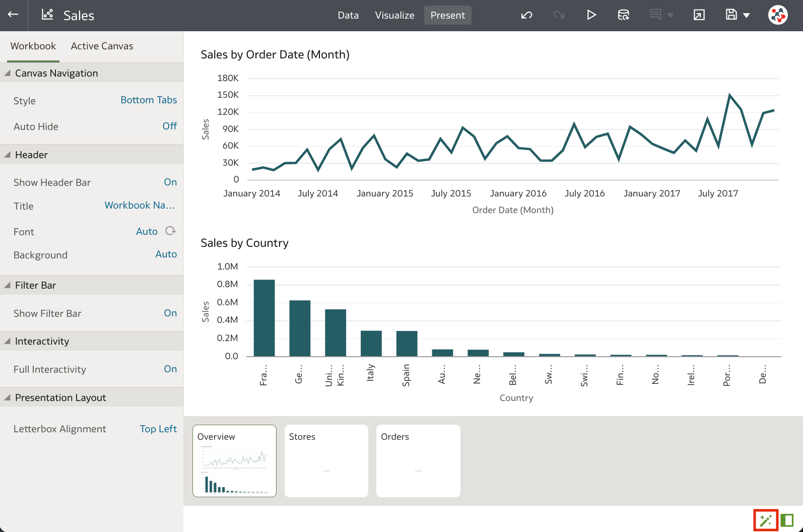Pick a Background color via Auto

[x=166, y=254]
